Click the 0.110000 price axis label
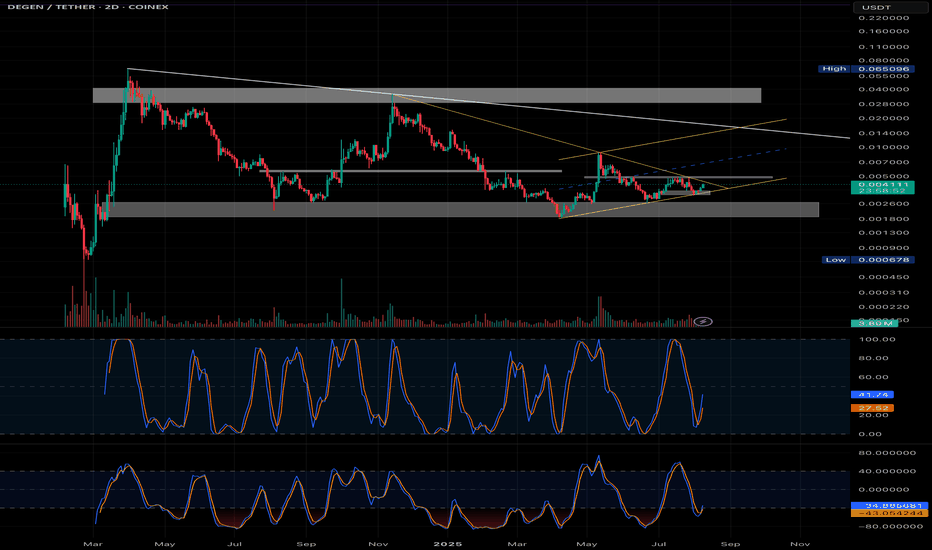The width and height of the screenshot is (932, 550). [x=884, y=47]
